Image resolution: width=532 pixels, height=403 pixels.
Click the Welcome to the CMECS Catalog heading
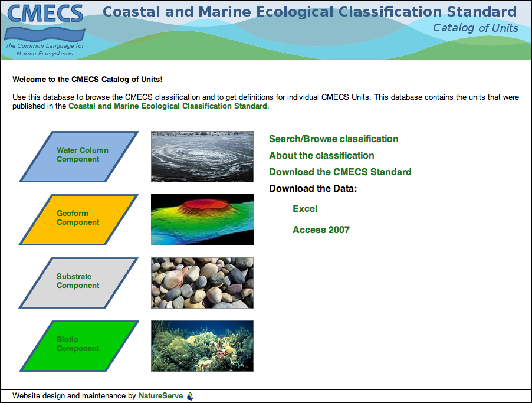pyautogui.click(x=87, y=80)
